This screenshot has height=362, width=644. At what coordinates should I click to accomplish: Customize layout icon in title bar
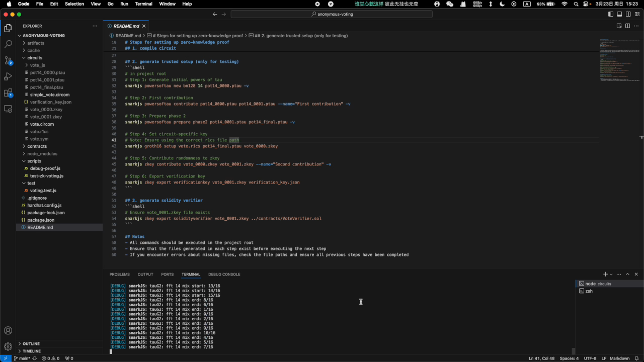click(636, 14)
